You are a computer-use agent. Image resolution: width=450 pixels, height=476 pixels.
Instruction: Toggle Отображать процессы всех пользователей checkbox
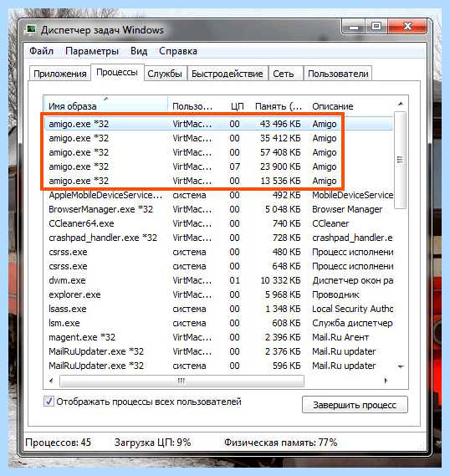click(x=49, y=402)
